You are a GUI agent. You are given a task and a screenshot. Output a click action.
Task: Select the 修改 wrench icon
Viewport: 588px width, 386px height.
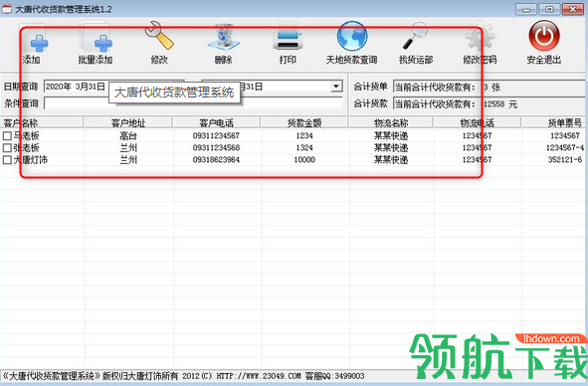(x=159, y=36)
